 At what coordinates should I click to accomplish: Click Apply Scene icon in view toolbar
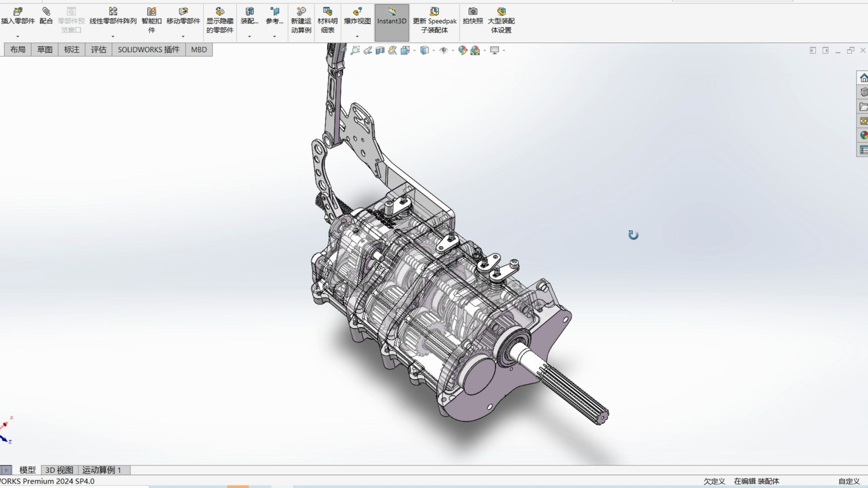[475, 50]
